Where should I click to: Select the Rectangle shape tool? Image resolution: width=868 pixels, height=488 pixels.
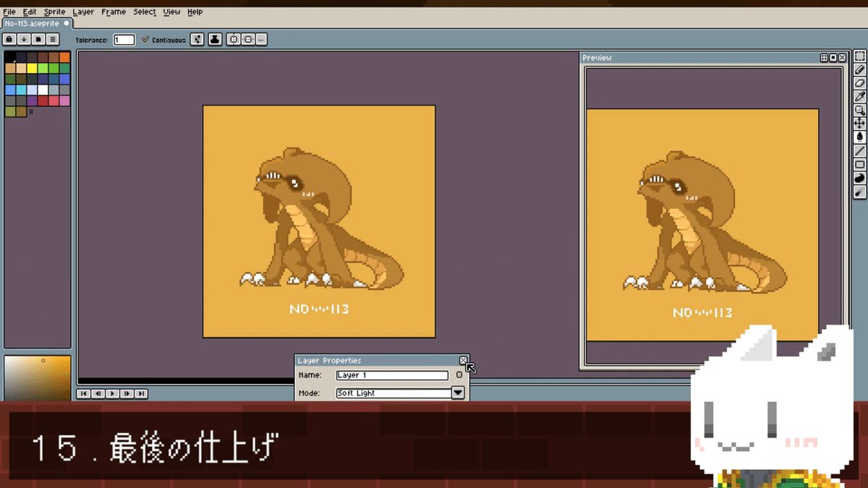(x=860, y=165)
